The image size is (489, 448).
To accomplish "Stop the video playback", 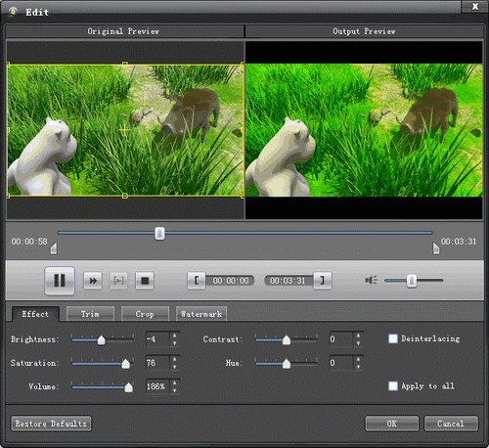I will 145,281.
